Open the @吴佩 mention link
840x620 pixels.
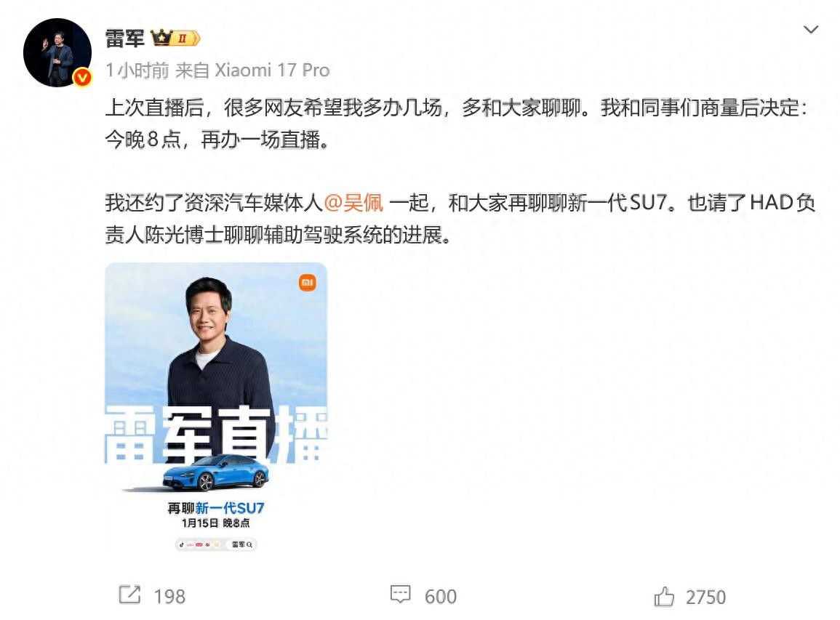click(353, 203)
